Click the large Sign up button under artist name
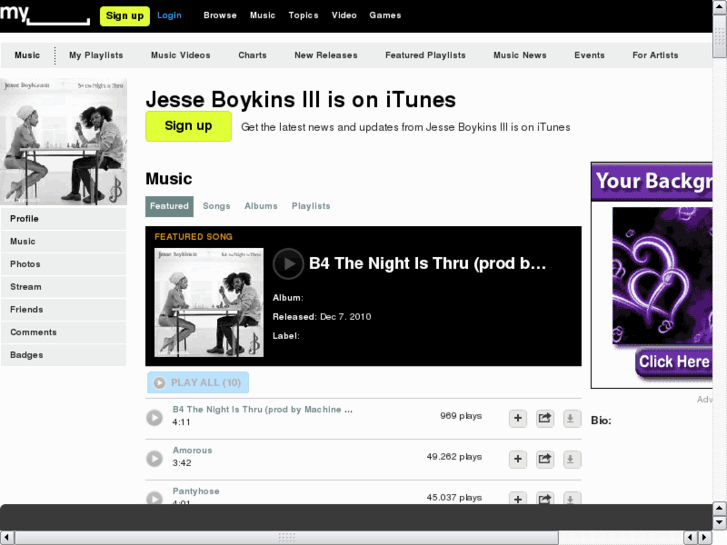This screenshot has height=545, width=727. tap(188, 126)
